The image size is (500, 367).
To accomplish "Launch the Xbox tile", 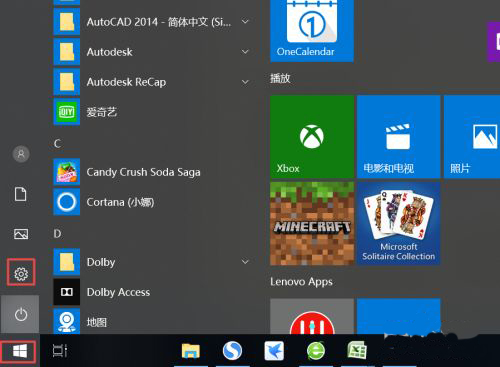I will pyautogui.click(x=312, y=137).
